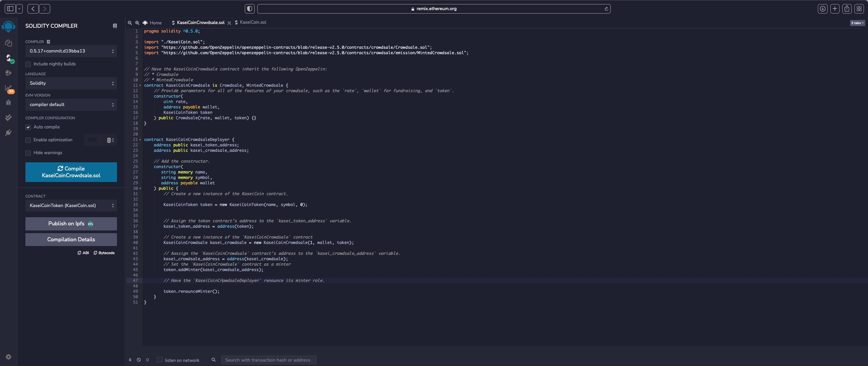Toggle the Hide warnings checkbox
Screen dimensions: 868x366
coord(28,153)
